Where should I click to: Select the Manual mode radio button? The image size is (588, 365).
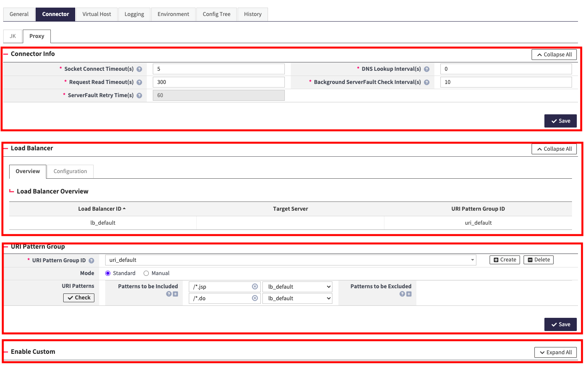147,273
